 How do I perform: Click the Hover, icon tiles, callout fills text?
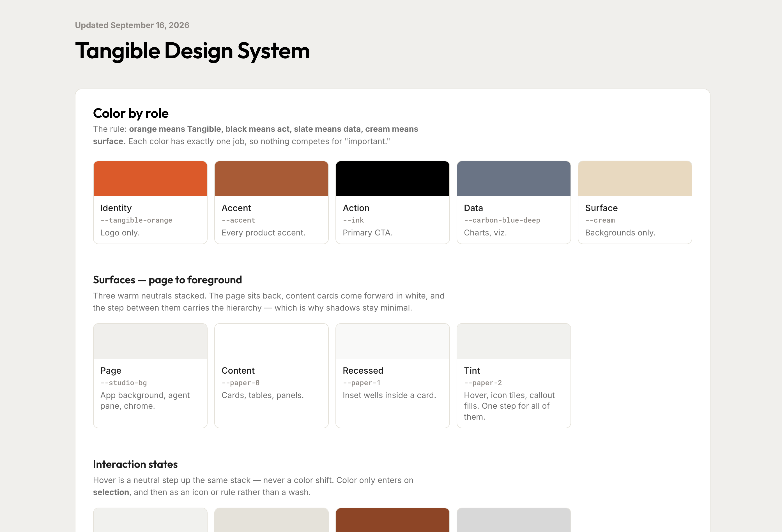click(x=509, y=406)
